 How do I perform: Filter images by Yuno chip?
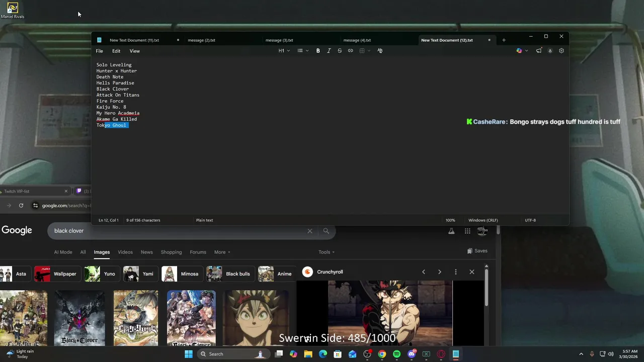[x=102, y=274]
